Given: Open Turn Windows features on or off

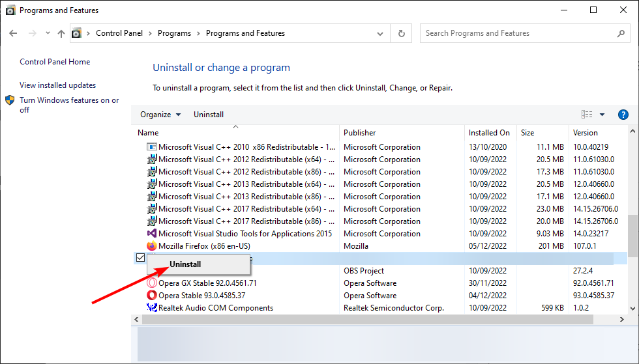Looking at the screenshot, I should point(69,105).
